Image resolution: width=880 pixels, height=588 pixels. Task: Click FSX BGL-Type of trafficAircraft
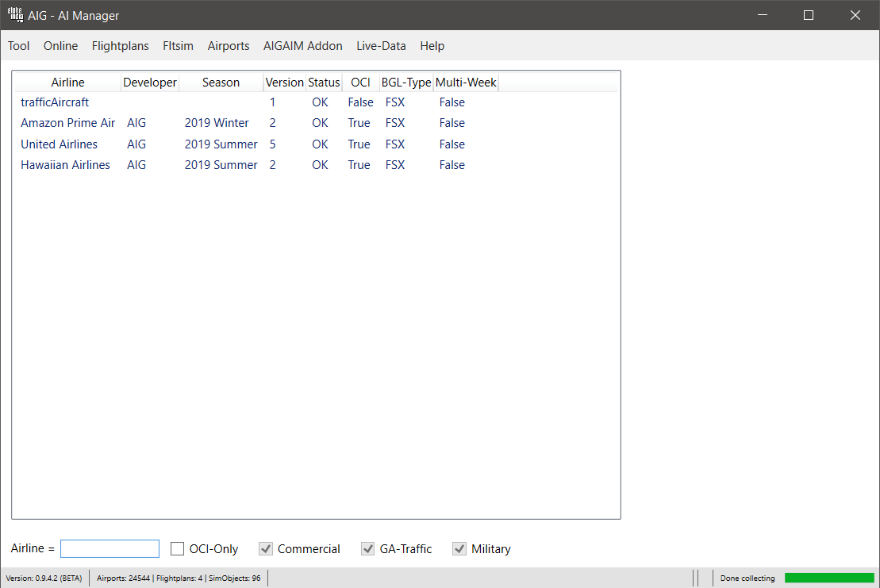pos(395,102)
